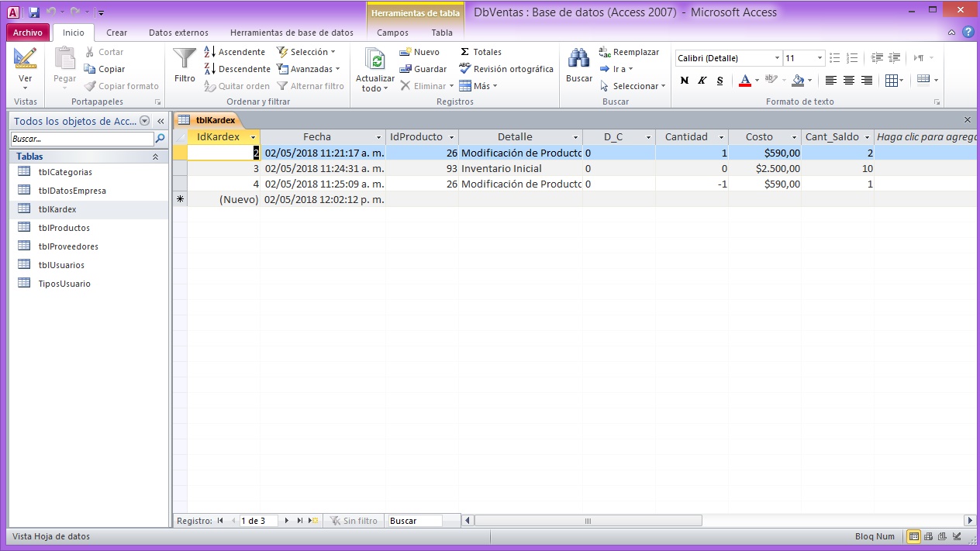The image size is (980, 551).
Task: Open tblProductos table from navigation pane
Action: point(64,228)
